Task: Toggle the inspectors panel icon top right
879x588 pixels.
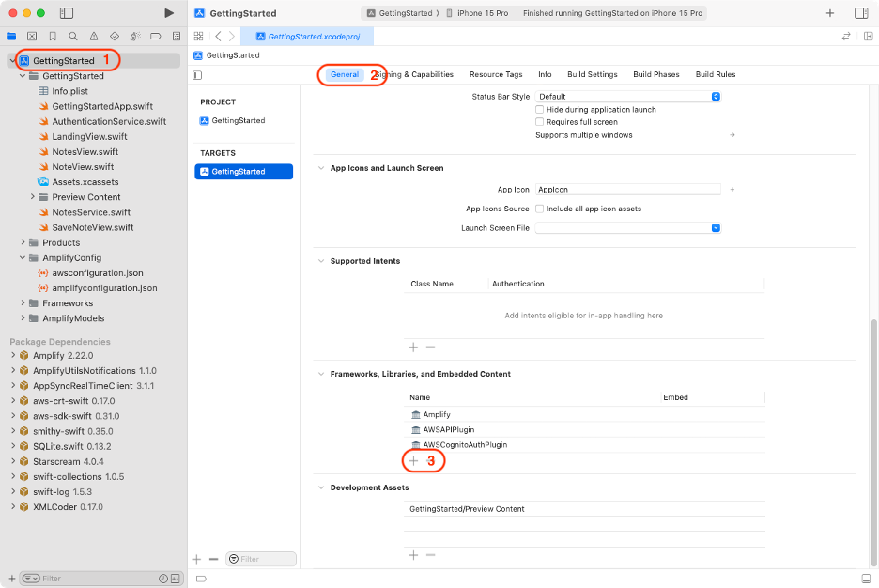Action: coord(861,13)
